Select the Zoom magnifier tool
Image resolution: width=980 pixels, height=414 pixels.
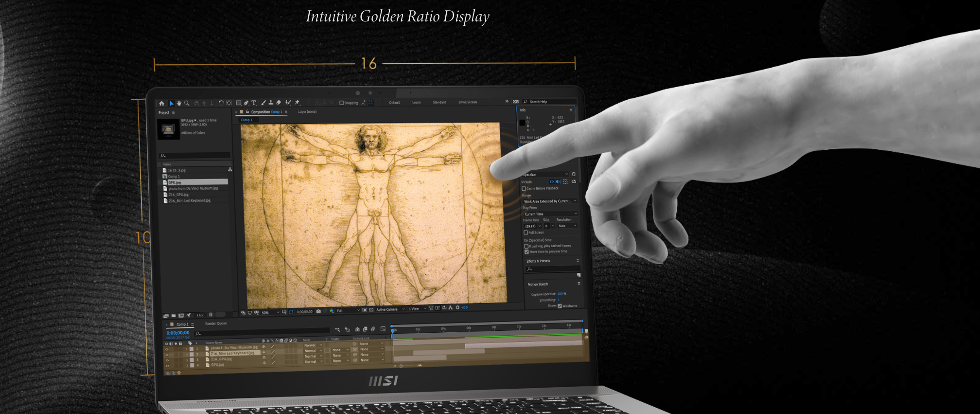coord(187,103)
